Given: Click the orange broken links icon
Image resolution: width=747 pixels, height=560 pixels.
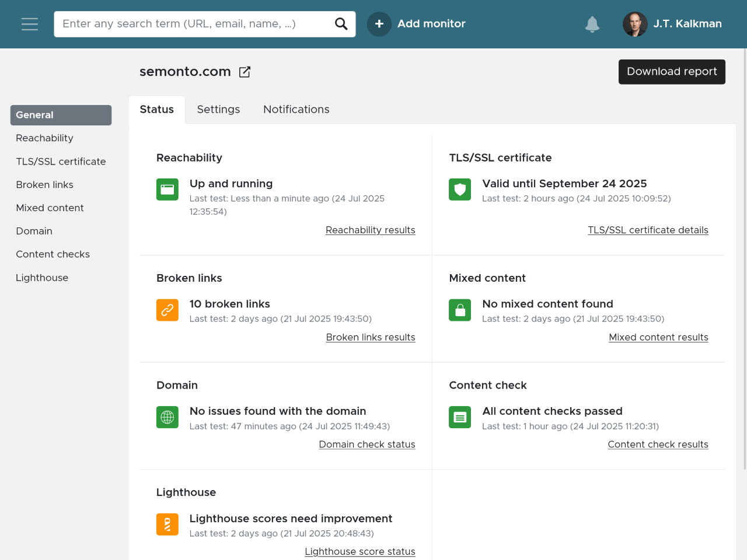Looking at the screenshot, I should pyautogui.click(x=167, y=310).
